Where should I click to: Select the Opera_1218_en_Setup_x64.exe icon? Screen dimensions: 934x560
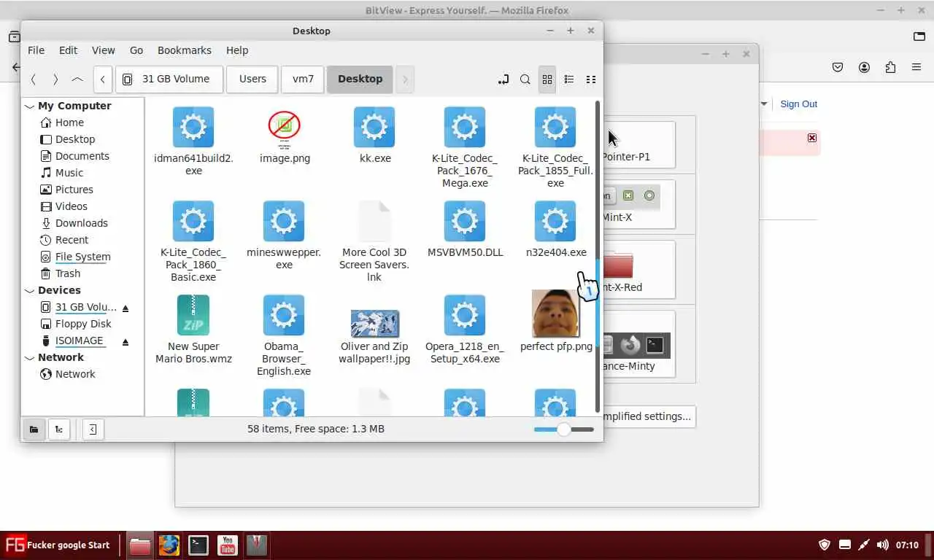465,316
